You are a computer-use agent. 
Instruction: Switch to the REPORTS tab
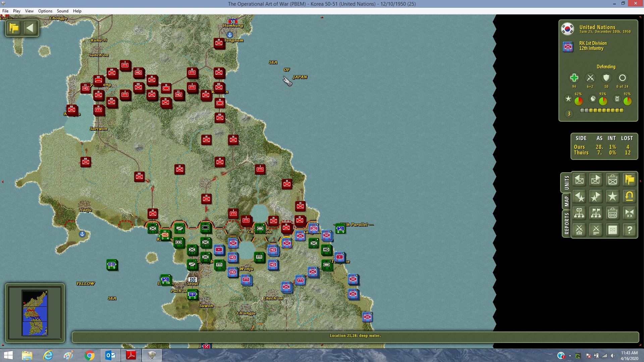coord(567,224)
